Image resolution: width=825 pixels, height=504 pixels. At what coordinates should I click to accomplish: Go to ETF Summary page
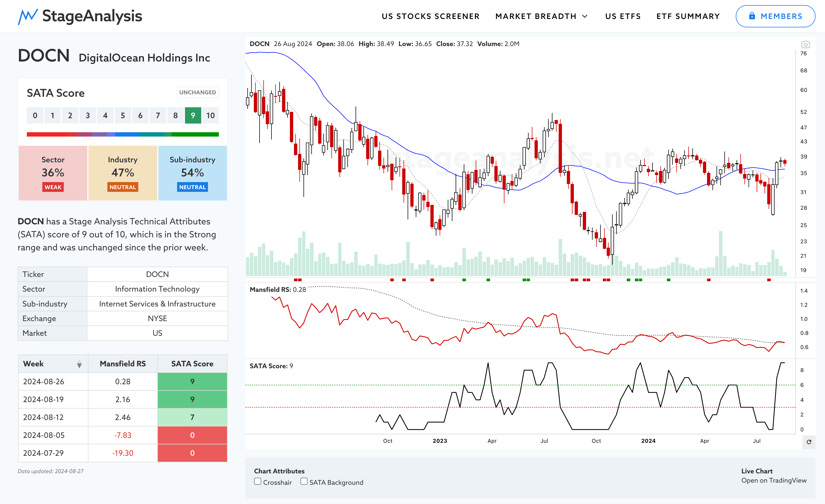(x=688, y=16)
